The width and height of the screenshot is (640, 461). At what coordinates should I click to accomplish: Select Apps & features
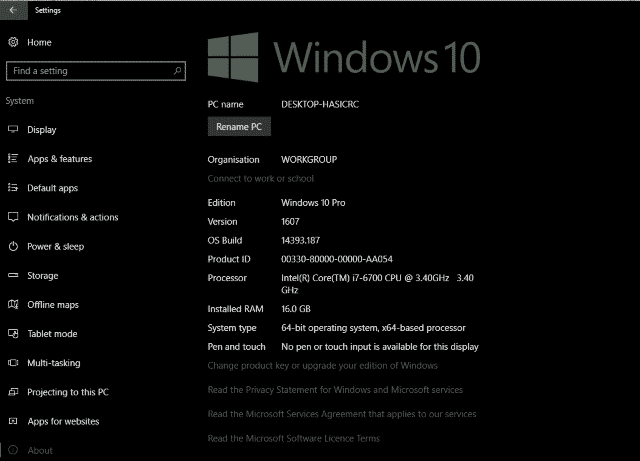(x=60, y=159)
